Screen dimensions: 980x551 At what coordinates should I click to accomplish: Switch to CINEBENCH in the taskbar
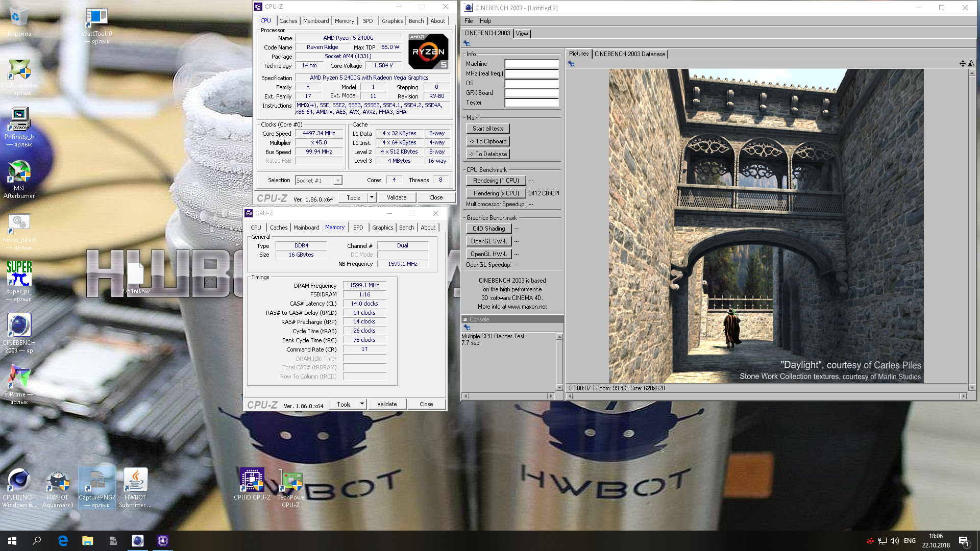click(x=138, y=541)
